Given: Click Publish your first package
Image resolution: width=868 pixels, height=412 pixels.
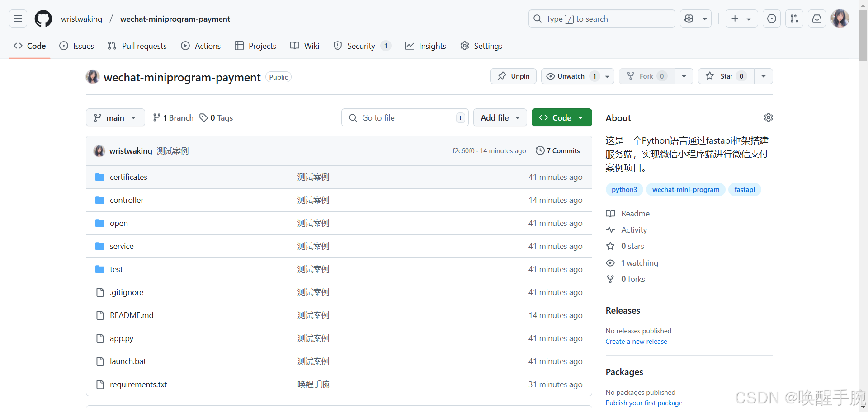Looking at the screenshot, I should click(x=644, y=403).
